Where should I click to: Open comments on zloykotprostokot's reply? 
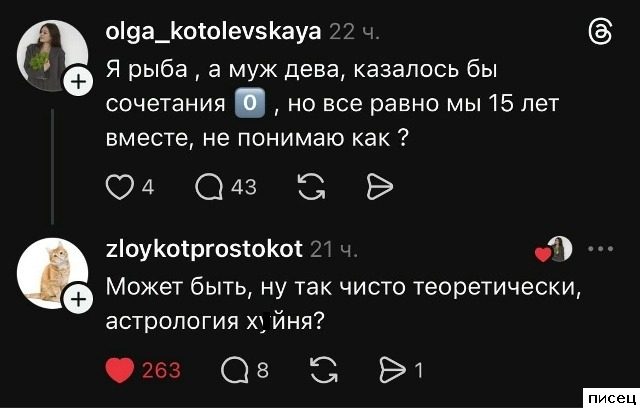coord(235,370)
